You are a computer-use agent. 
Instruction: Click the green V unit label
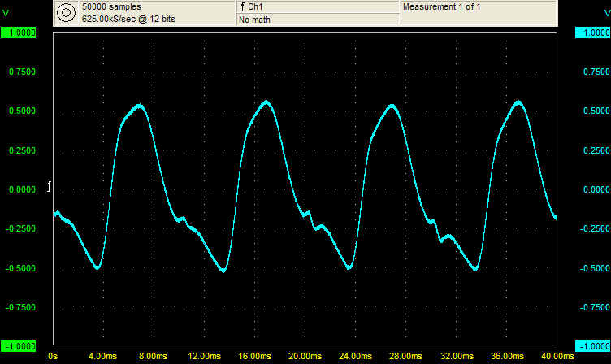pos(6,14)
